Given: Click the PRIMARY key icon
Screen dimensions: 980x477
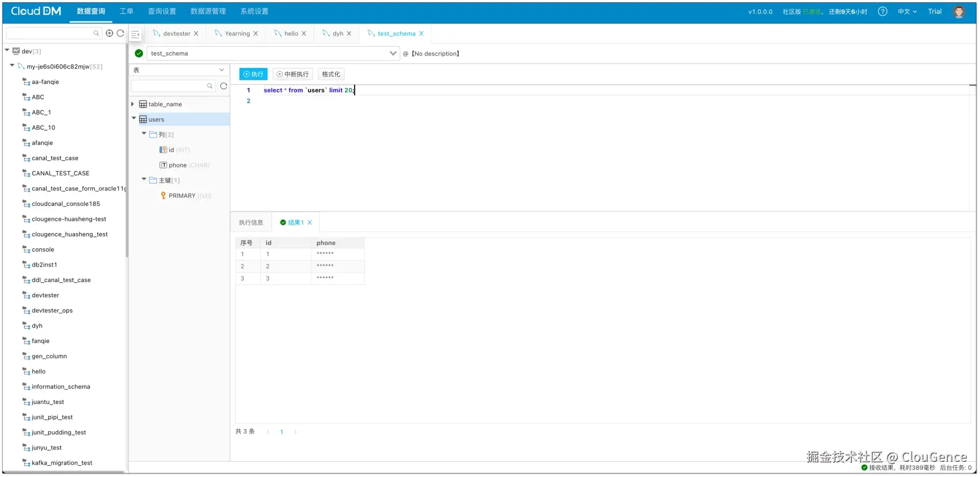Looking at the screenshot, I should point(163,196).
